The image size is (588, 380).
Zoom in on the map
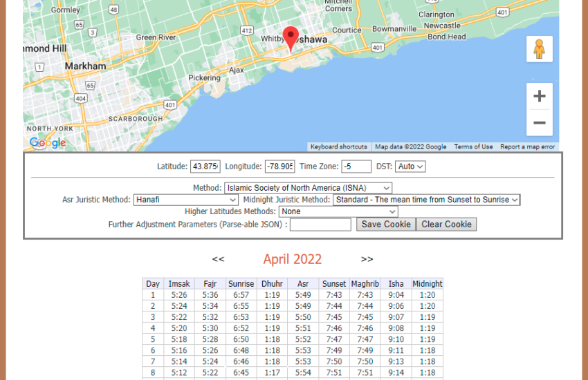pyautogui.click(x=539, y=96)
